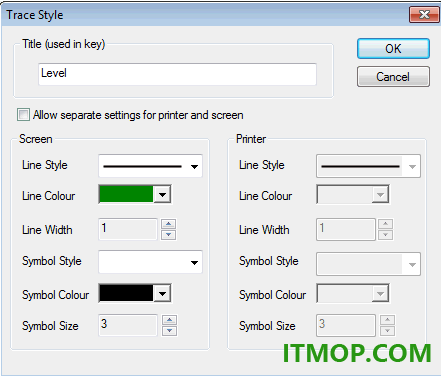
Task: Open the Printer Symbol Style dropdown
Action: [x=368, y=264]
